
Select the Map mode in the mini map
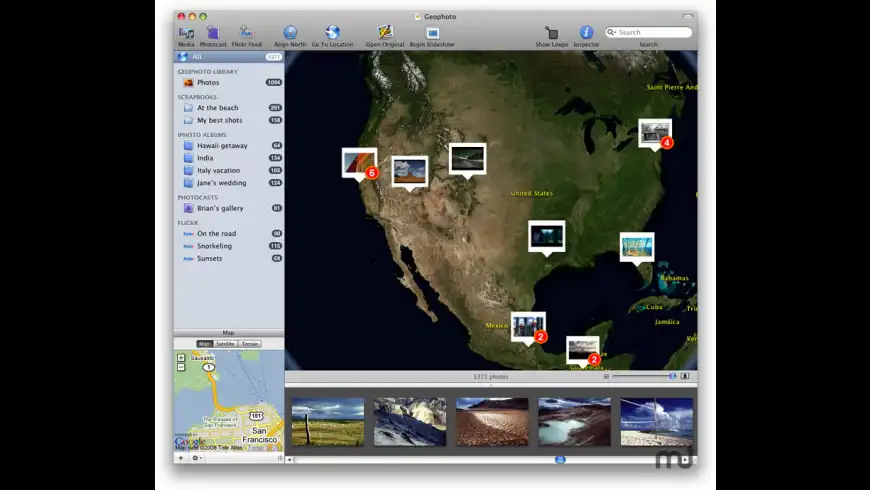point(205,344)
